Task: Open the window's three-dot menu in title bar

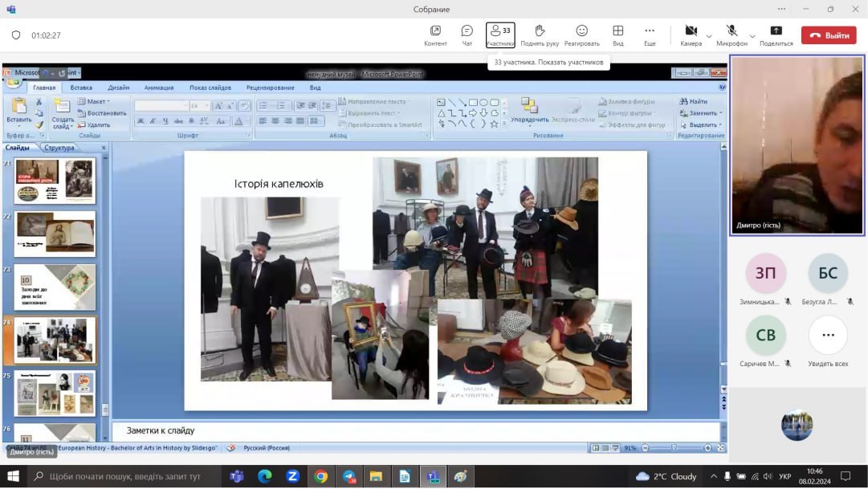Action: 782,9
